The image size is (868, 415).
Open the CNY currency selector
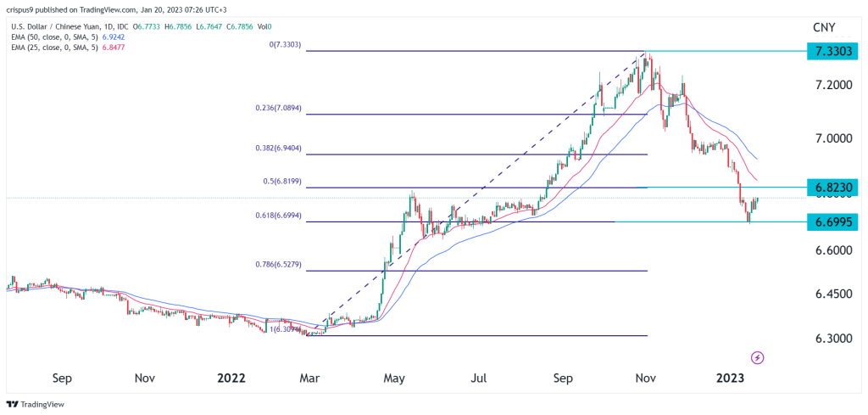[x=826, y=26]
